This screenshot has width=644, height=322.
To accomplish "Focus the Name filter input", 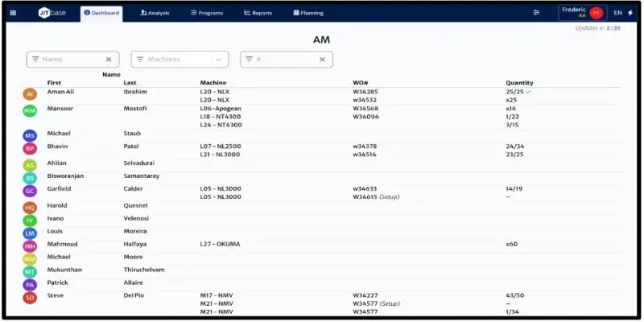I will point(72,60).
